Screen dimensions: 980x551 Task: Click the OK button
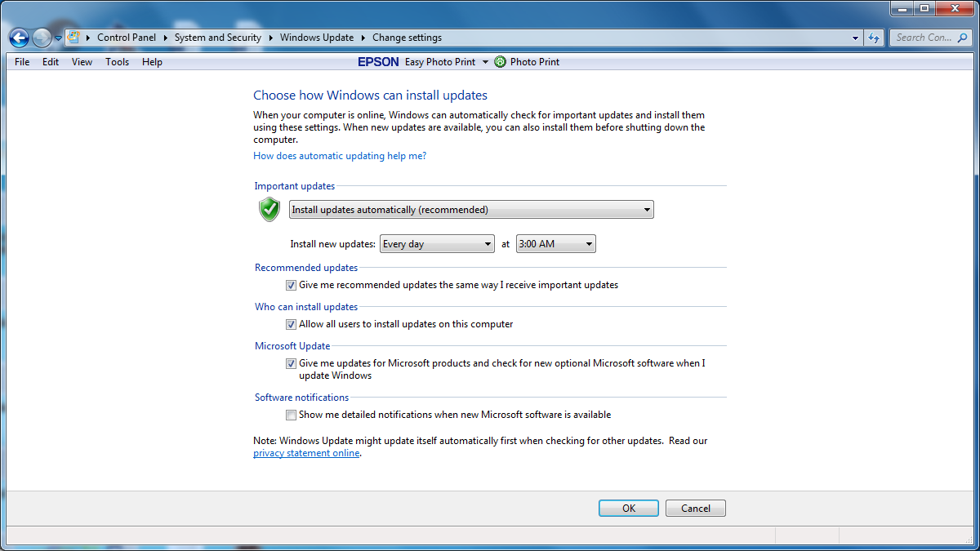(x=629, y=509)
